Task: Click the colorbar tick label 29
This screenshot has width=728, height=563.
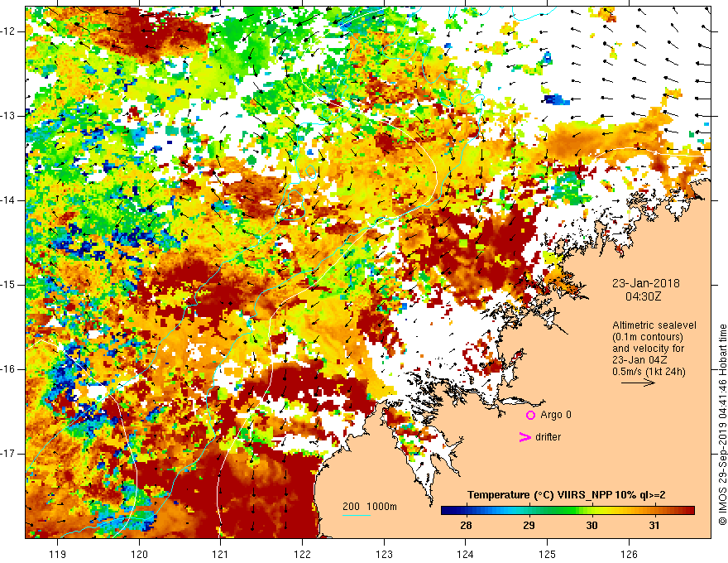Action: [529, 526]
